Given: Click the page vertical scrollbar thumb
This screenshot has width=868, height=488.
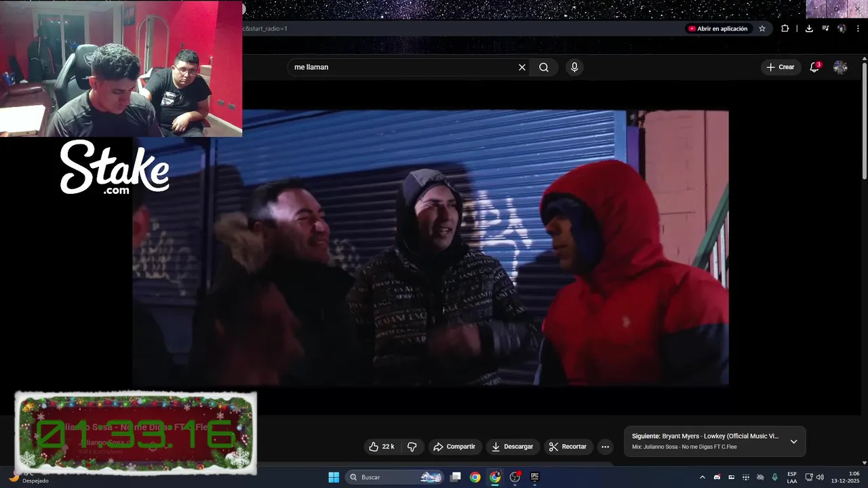Looking at the screenshot, I should click(x=864, y=122).
